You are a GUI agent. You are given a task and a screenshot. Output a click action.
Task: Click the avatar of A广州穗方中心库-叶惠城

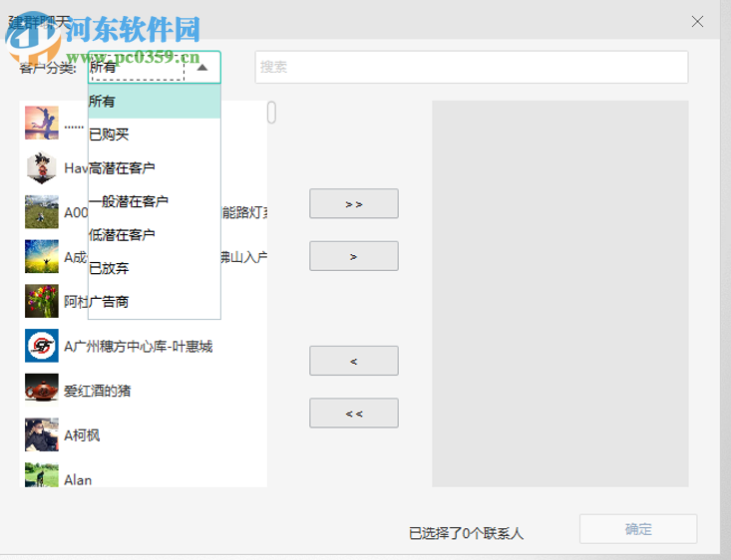pos(42,346)
